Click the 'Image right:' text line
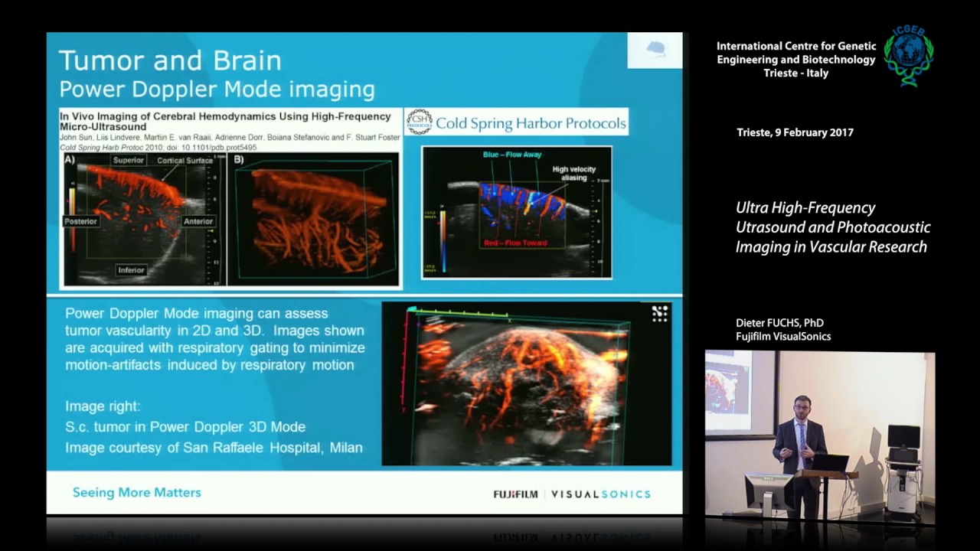The width and height of the screenshot is (980, 551). 103,406
